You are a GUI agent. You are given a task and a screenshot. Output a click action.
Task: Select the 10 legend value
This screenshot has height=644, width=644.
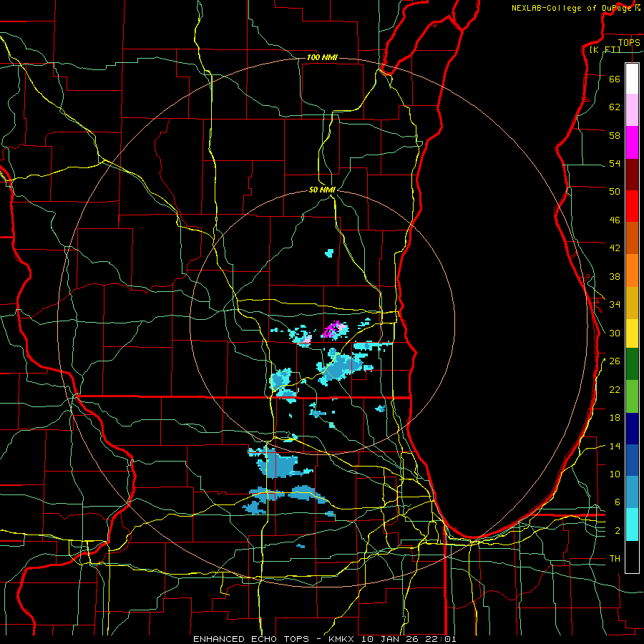click(615, 474)
